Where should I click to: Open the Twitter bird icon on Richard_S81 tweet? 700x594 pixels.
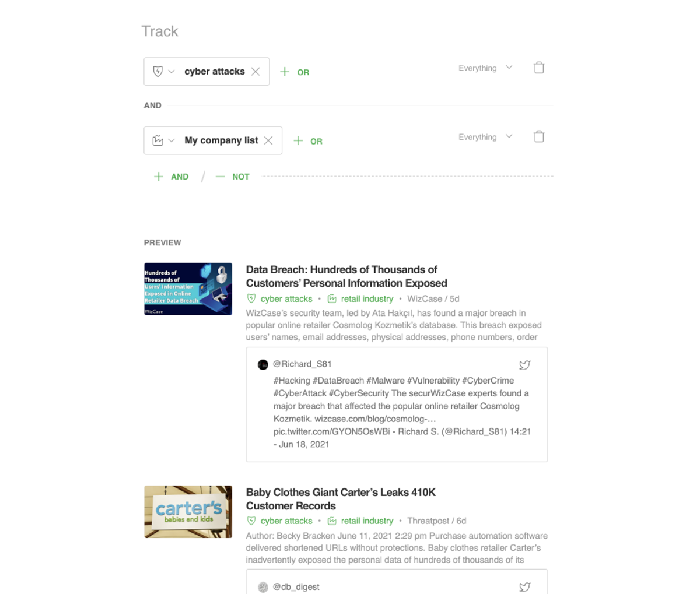525,365
